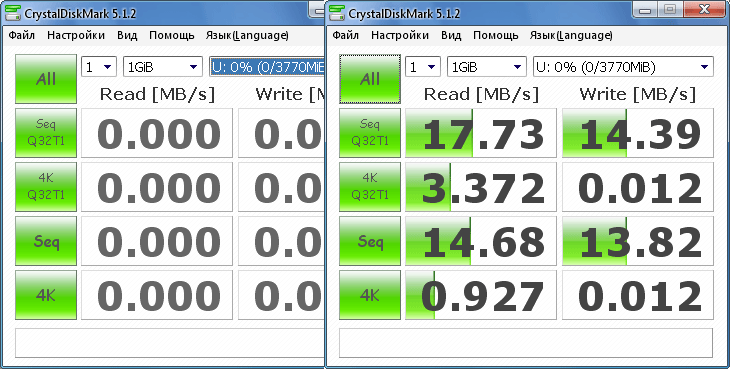Click Read [MB/s] header in right window
The image size is (730, 369).
click(x=481, y=94)
